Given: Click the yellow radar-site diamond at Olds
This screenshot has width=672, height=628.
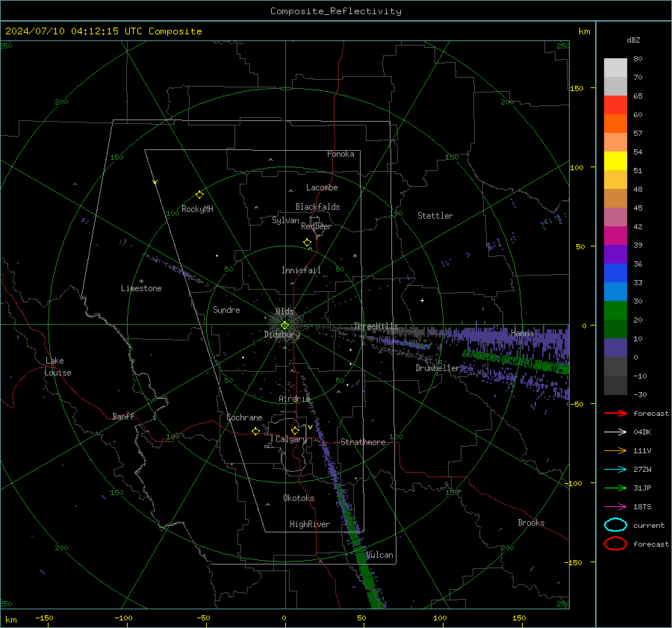Looking at the screenshot, I should [x=284, y=326].
